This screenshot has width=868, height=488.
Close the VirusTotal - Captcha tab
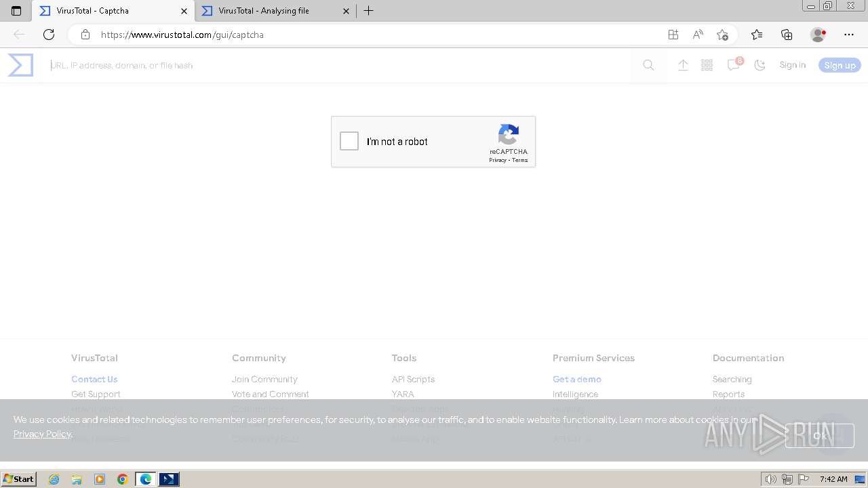point(184,11)
